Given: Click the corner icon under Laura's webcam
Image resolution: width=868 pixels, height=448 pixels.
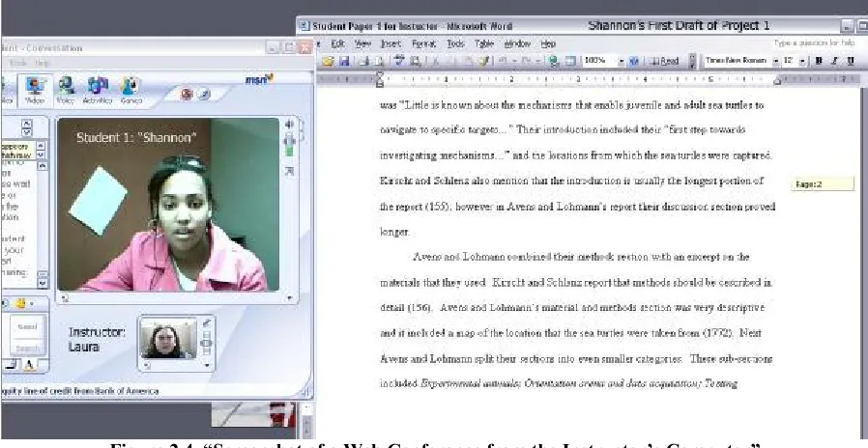Looking at the screenshot, I should (146, 366).
